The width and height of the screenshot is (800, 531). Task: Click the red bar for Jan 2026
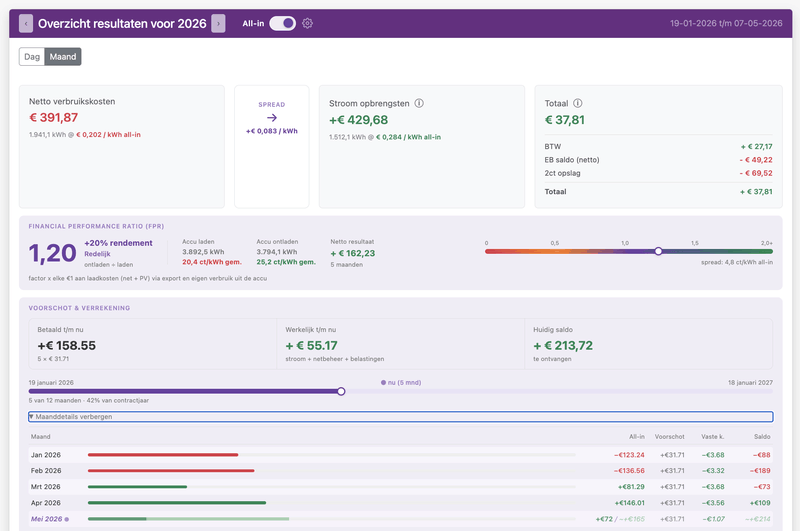(163, 455)
